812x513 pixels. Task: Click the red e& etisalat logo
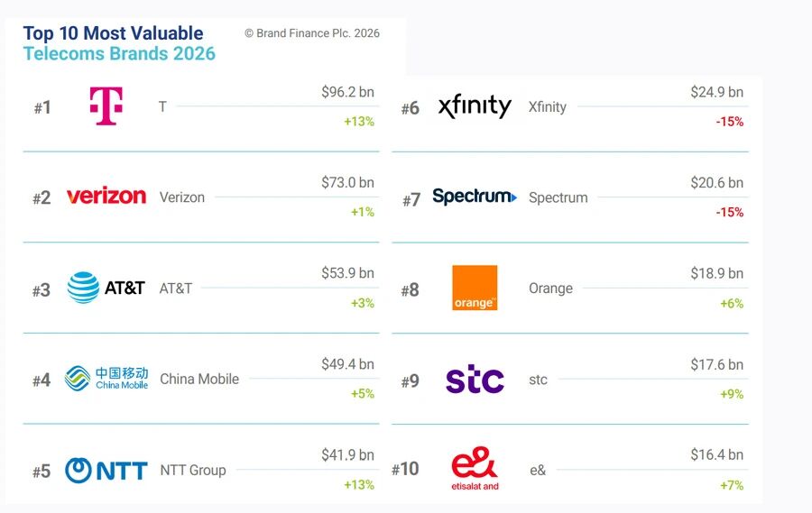point(475,469)
